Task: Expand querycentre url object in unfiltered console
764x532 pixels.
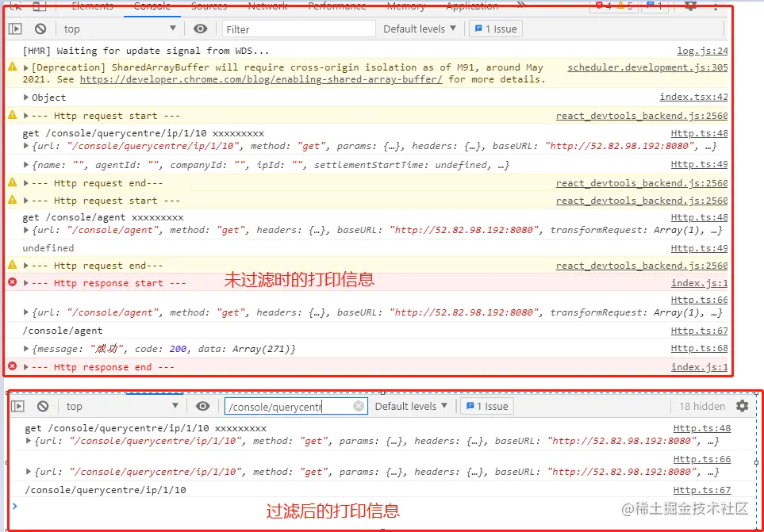Action: [26, 146]
